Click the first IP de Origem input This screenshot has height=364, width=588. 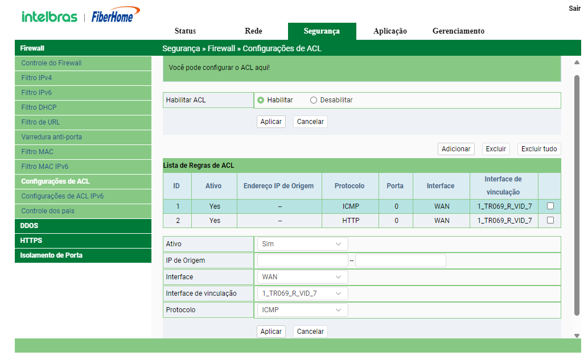[303, 260]
